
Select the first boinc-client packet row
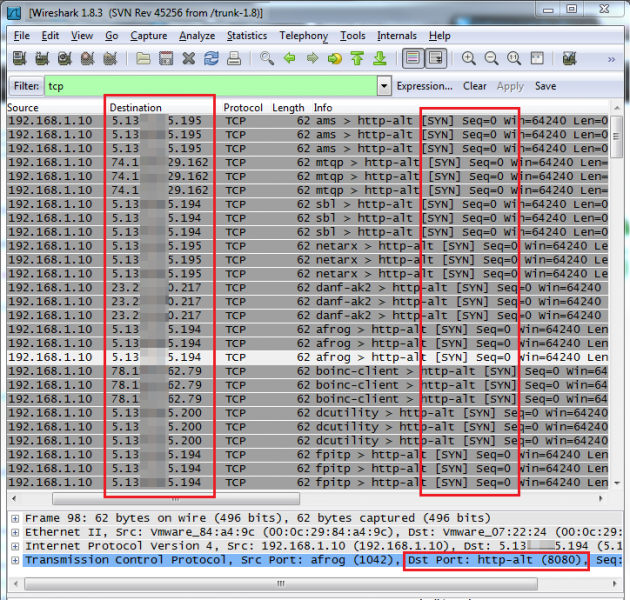308,371
